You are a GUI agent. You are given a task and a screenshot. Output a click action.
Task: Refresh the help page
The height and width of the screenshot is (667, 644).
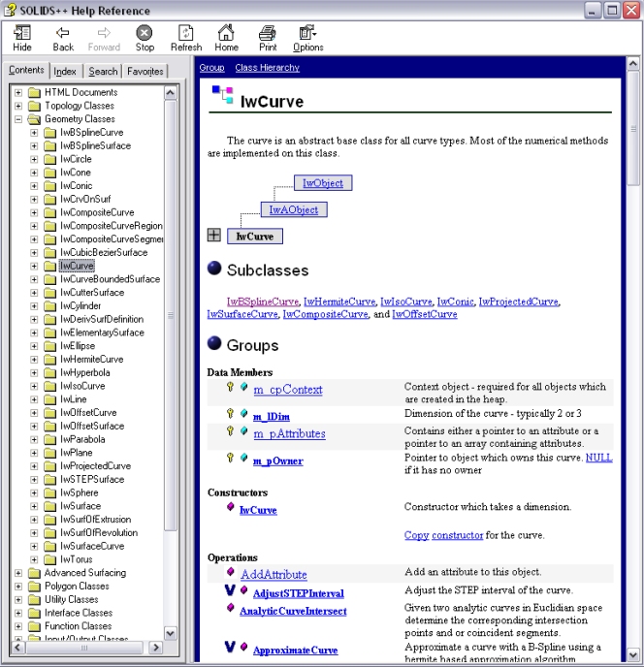click(x=185, y=33)
